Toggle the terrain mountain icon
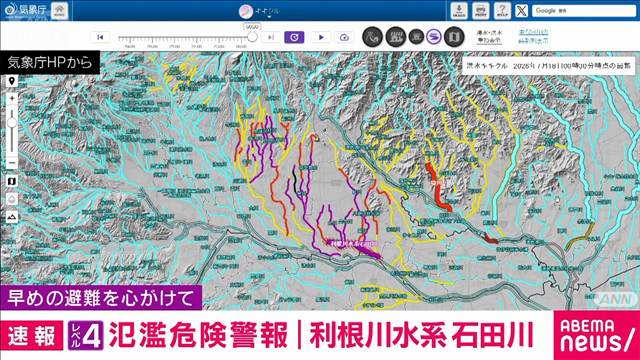Screen dimensions: 640x360 click(12, 217)
